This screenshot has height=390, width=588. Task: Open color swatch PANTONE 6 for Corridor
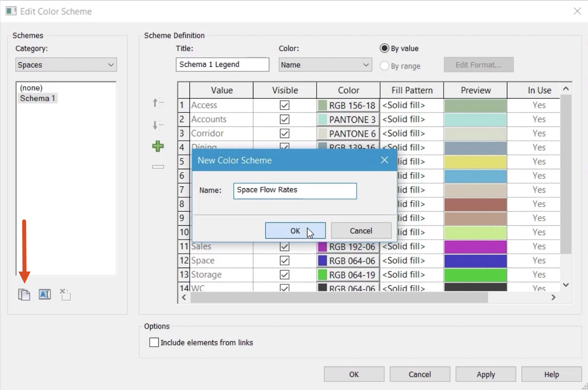click(348, 133)
